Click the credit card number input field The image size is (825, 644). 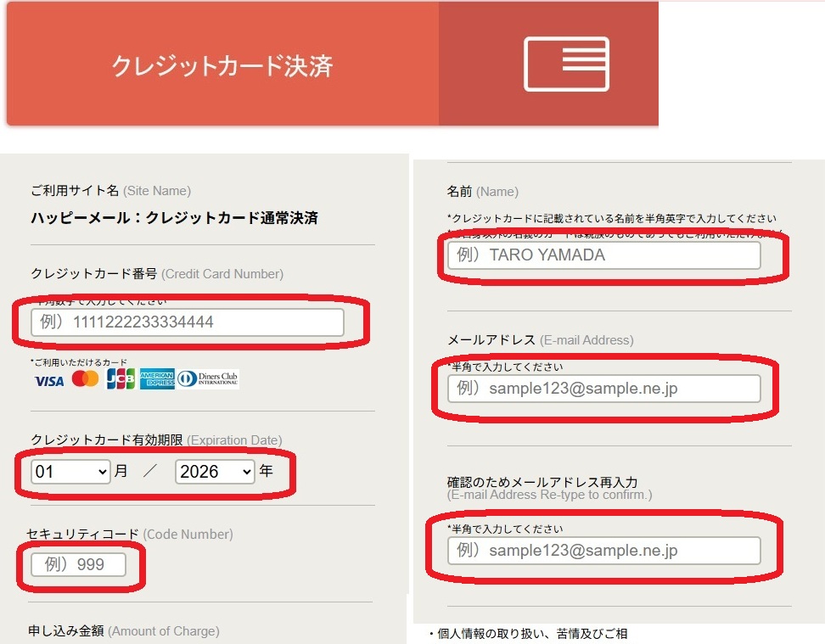188,322
